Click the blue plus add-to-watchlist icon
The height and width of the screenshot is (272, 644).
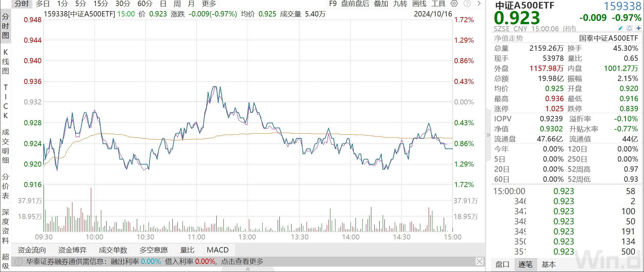click(x=639, y=28)
